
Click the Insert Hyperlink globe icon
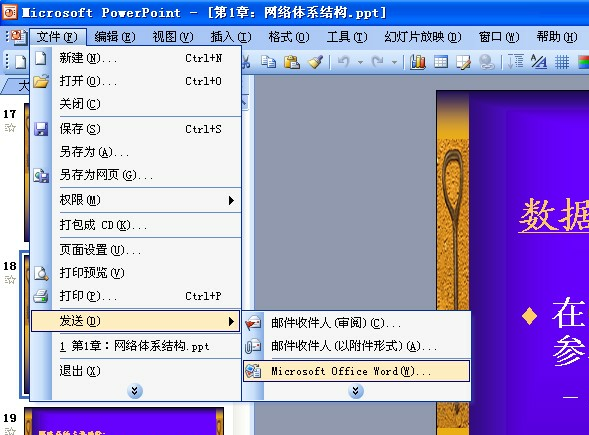coord(486,62)
